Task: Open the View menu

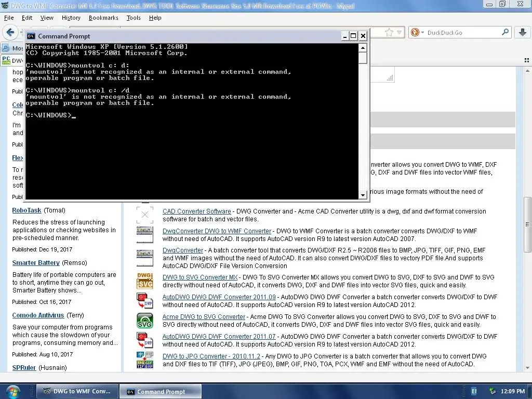Action: (47, 18)
